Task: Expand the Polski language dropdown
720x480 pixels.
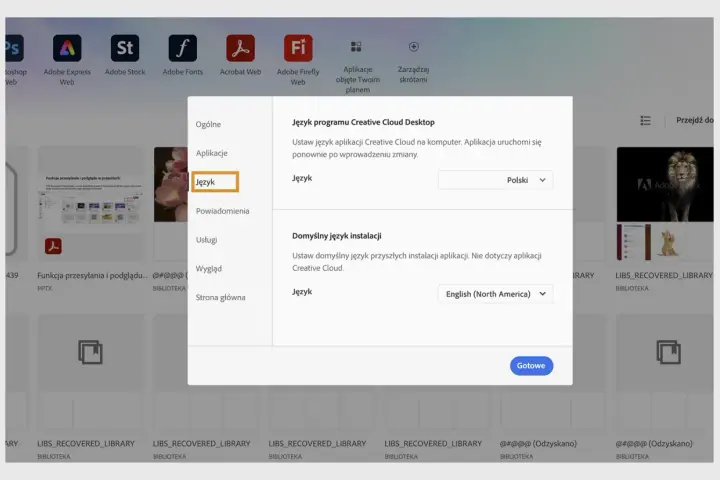Action: pos(495,180)
